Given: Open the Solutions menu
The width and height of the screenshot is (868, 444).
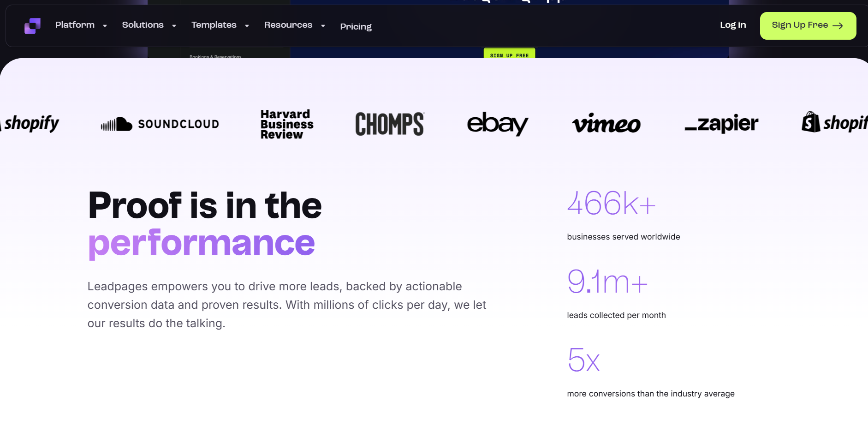Looking at the screenshot, I should click(x=143, y=25).
